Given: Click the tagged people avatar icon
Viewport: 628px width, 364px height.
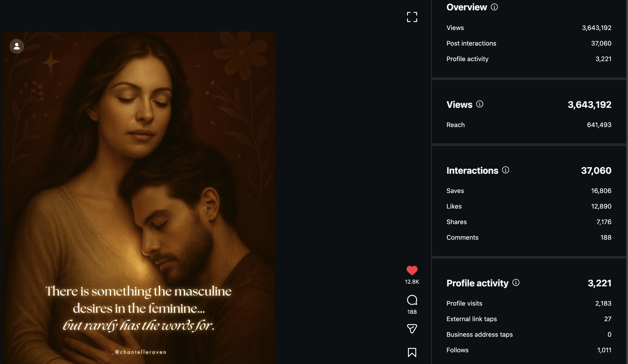Looking at the screenshot, I should (17, 46).
